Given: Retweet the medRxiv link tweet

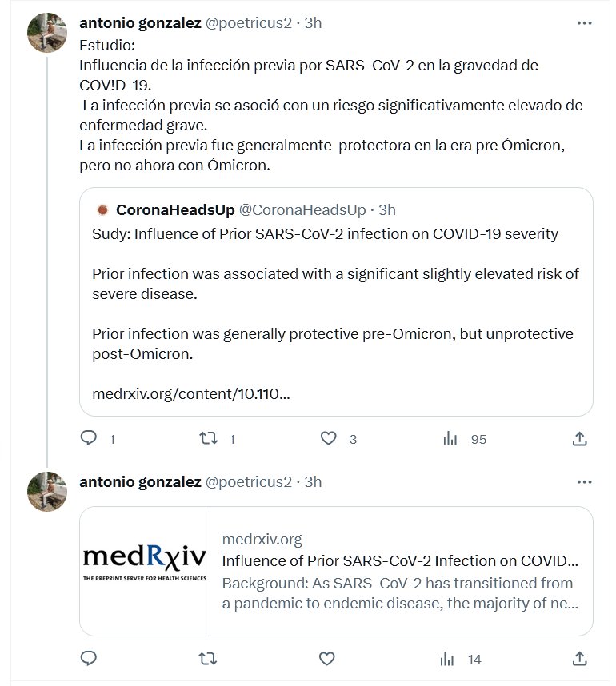Looking at the screenshot, I should [208, 659].
